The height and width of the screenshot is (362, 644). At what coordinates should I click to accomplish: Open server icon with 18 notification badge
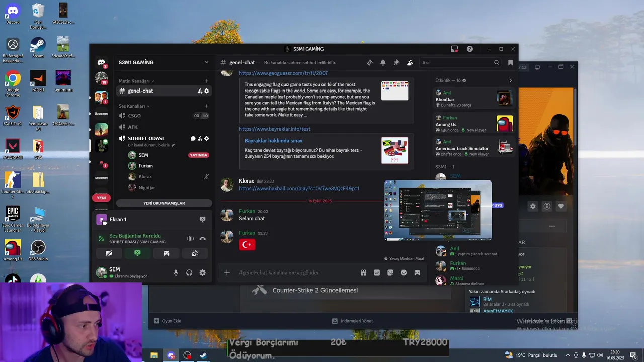click(102, 78)
